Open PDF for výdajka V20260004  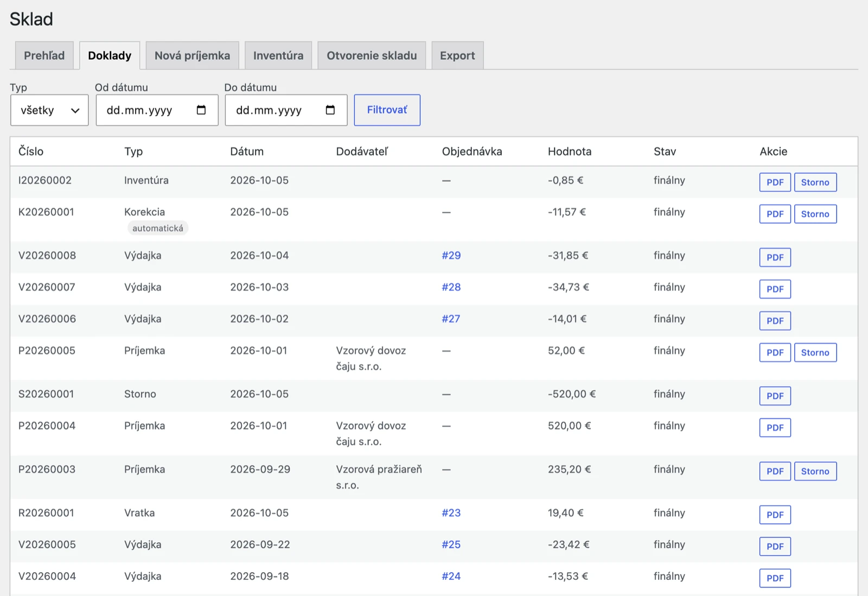pyautogui.click(x=775, y=578)
